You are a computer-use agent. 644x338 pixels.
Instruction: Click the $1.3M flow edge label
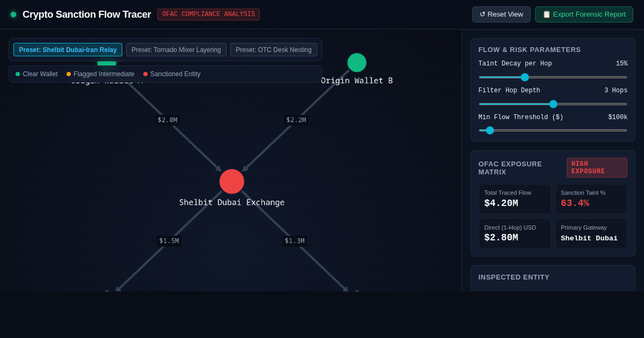pos(295,241)
